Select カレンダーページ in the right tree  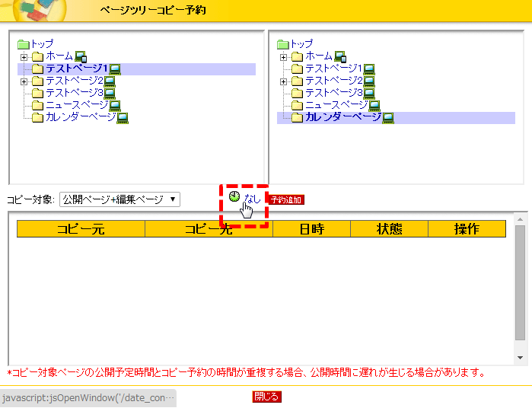tap(343, 117)
